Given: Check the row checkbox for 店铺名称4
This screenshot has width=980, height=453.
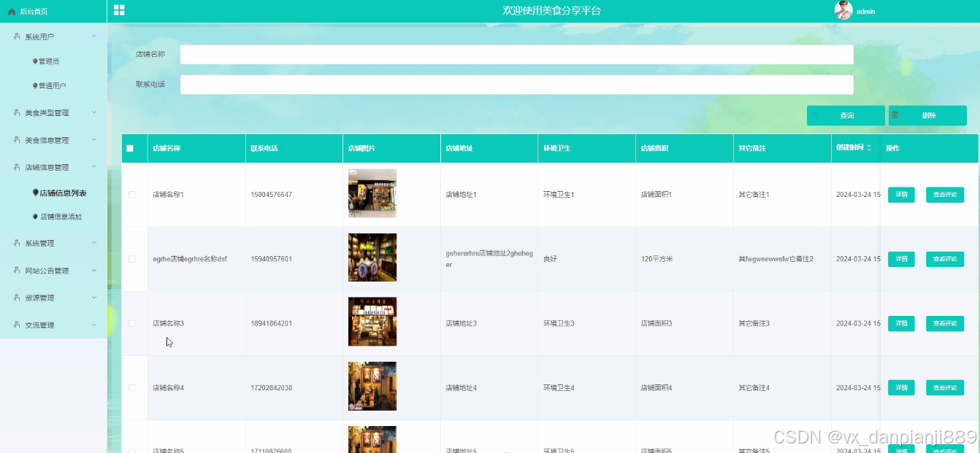Looking at the screenshot, I should coord(131,387).
